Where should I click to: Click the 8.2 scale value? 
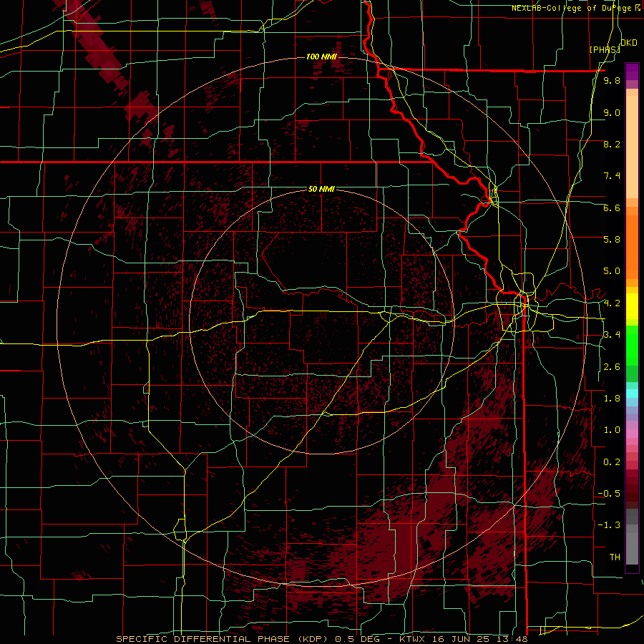612,145
